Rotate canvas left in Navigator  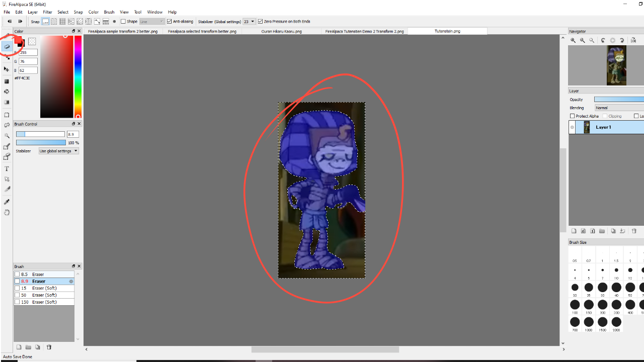603,40
